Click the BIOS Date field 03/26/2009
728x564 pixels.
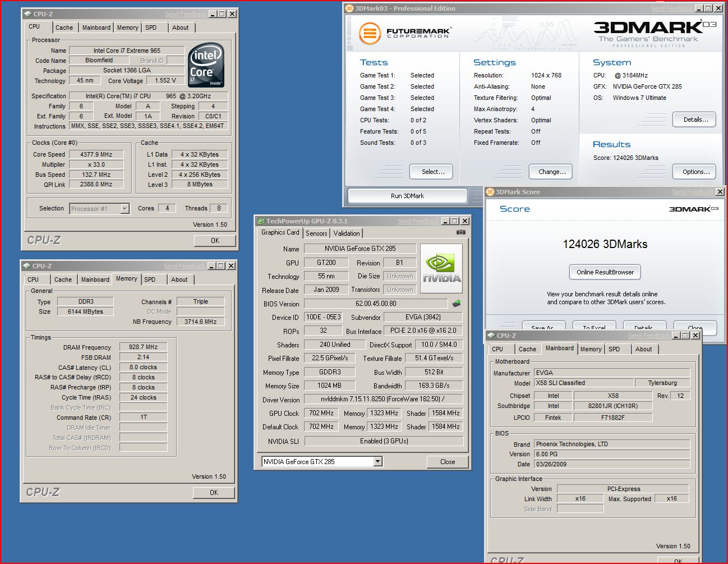click(611, 464)
